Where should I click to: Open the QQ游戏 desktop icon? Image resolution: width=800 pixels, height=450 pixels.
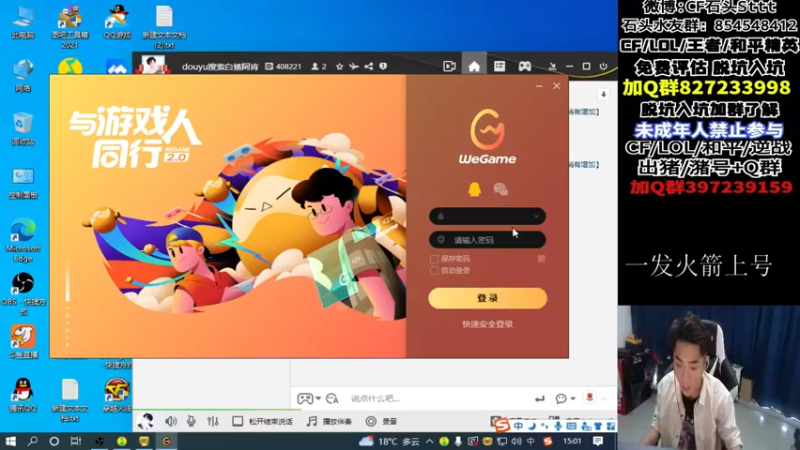coord(117,21)
